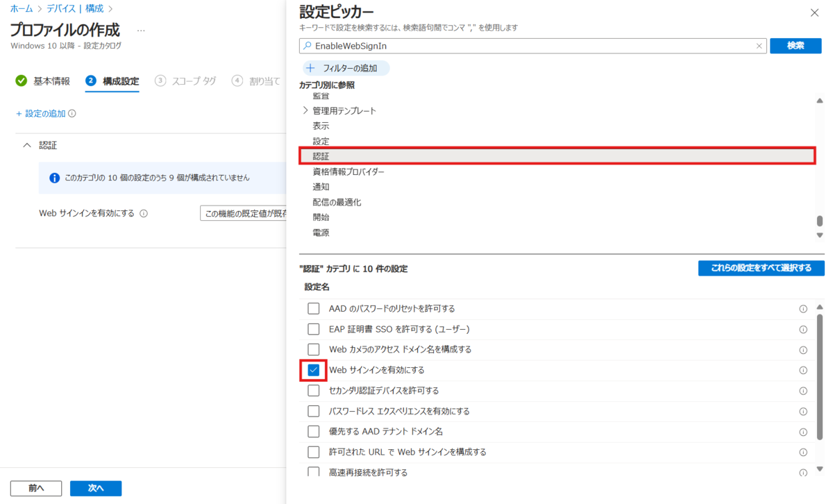Screen dimensions: 833x504
Task: Click + 設定の追加 link
Action: [x=40, y=114]
